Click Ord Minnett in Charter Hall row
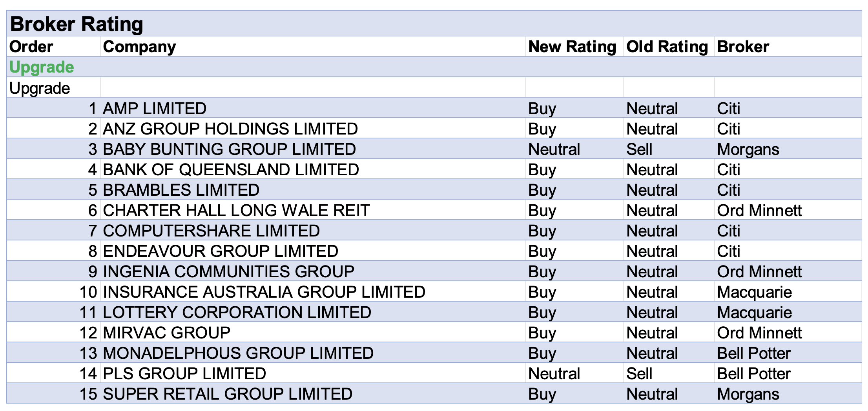Screen dimensions: 868x411 click(759, 211)
